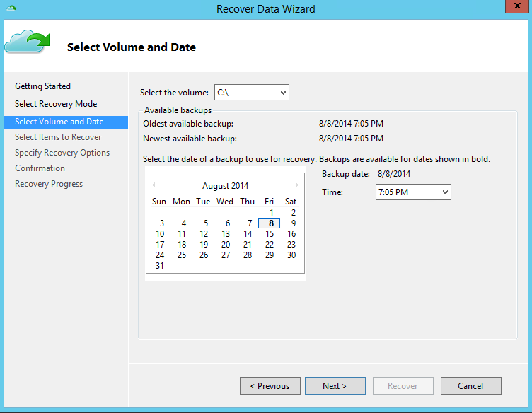Select August 31 in the calendar
Viewport: 532px width, 413px height.
pyautogui.click(x=160, y=266)
